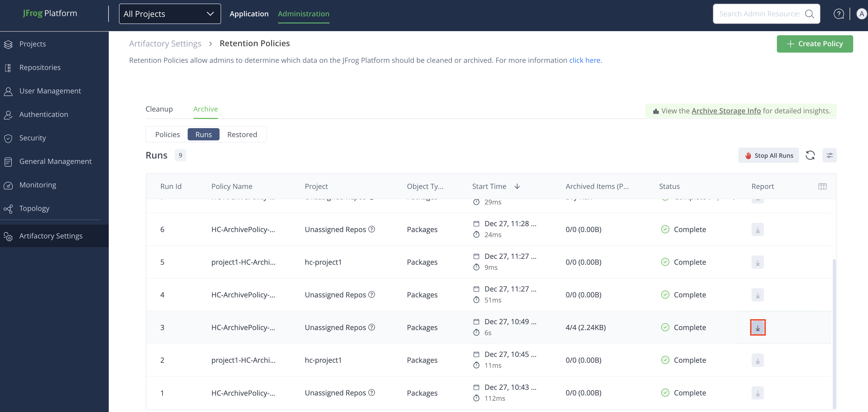Switch to the Policies view toggle
Screen dimensions: 868x412
coord(167,135)
